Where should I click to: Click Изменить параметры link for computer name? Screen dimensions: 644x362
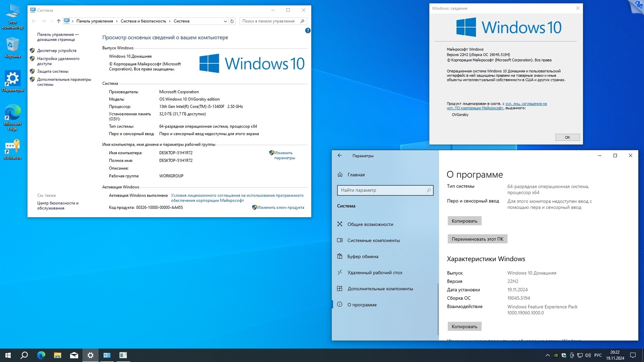coord(284,155)
